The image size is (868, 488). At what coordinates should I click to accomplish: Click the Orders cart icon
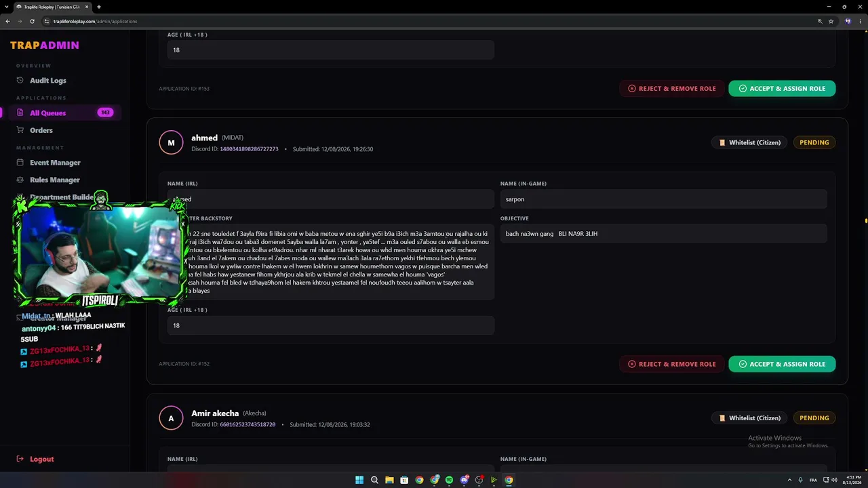[x=20, y=130]
